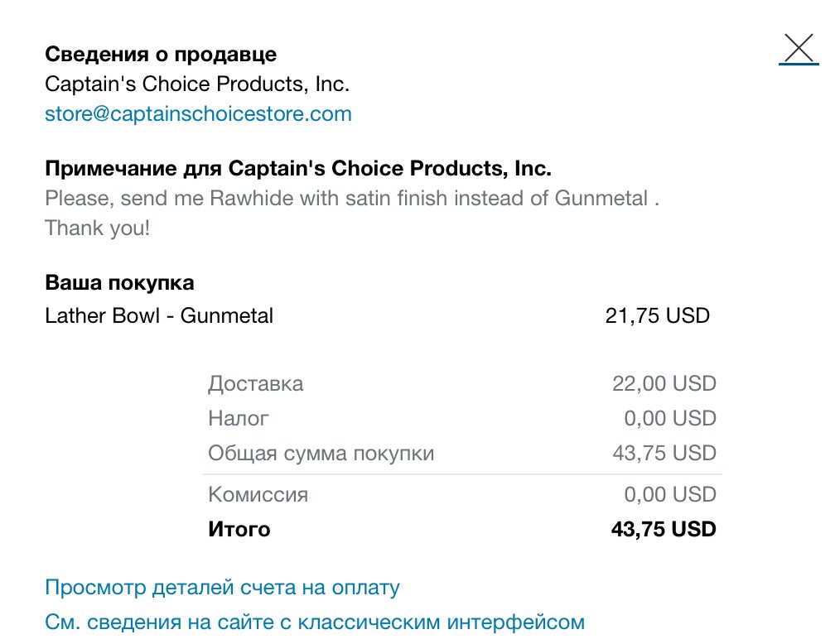Open 'Просмотр деталей счета на оплату' link

tap(222, 588)
